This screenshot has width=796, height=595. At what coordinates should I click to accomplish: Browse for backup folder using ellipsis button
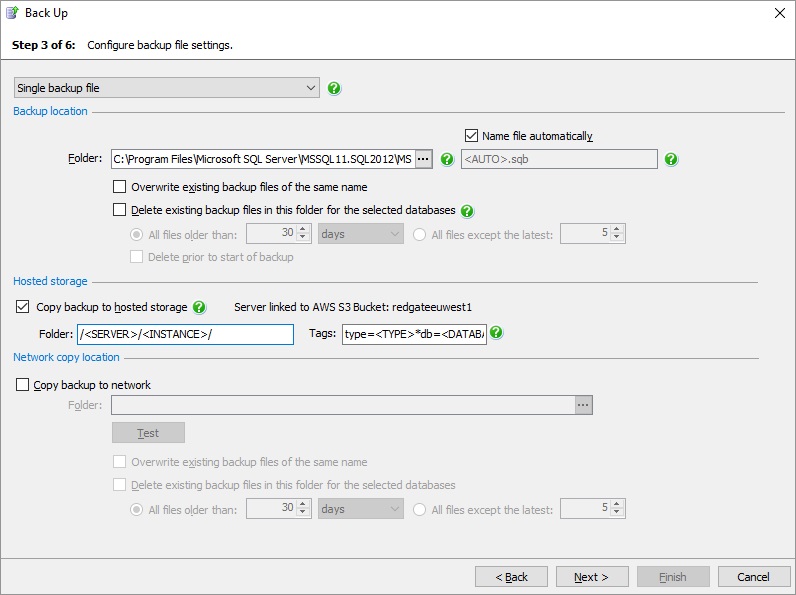tap(423, 159)
